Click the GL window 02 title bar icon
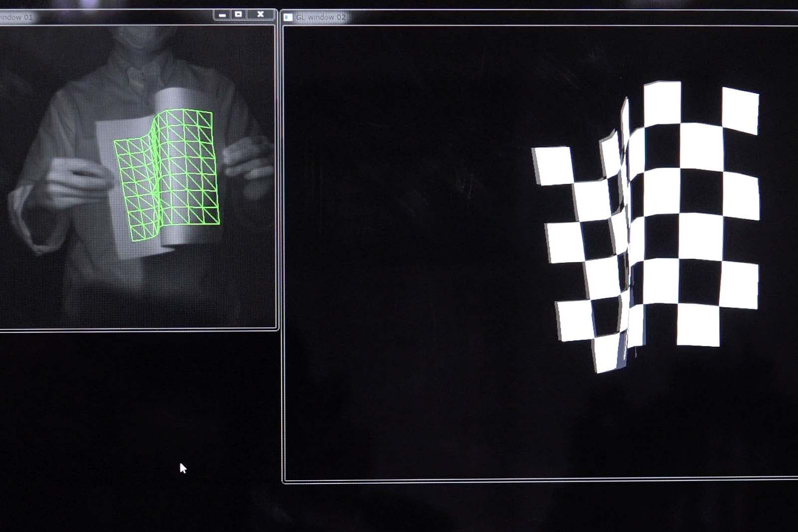The height and width of the screenshot is (532, 798). tap(288, 17)
